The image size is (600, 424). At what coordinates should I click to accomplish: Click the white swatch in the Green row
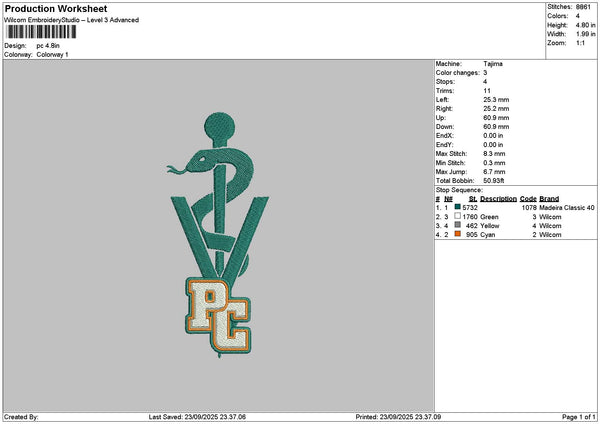pos(457,216)
